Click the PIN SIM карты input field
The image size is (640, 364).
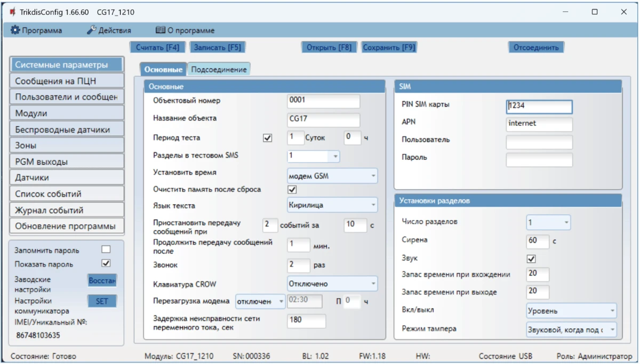[x=539, y=106]
